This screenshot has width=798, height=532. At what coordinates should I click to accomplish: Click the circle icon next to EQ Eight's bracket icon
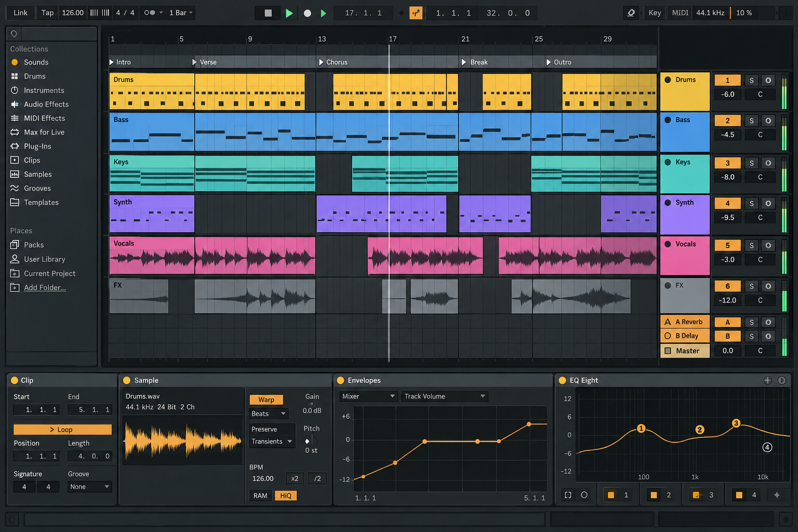584,495
